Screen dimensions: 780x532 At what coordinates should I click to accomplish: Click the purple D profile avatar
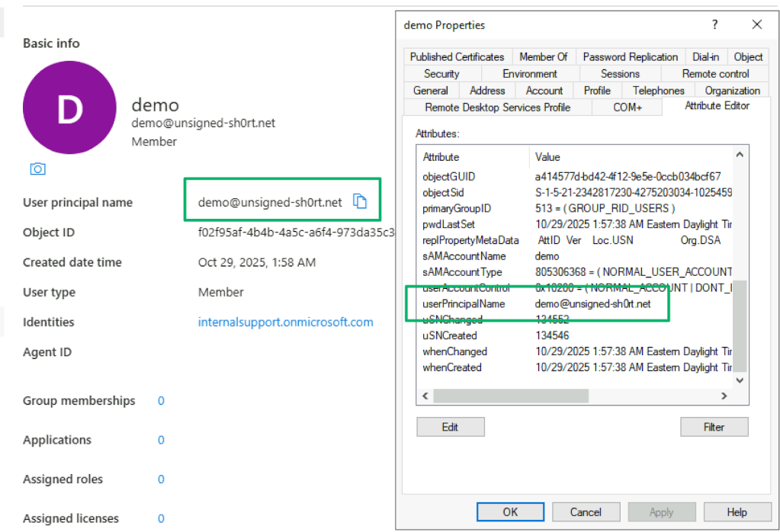69,107
